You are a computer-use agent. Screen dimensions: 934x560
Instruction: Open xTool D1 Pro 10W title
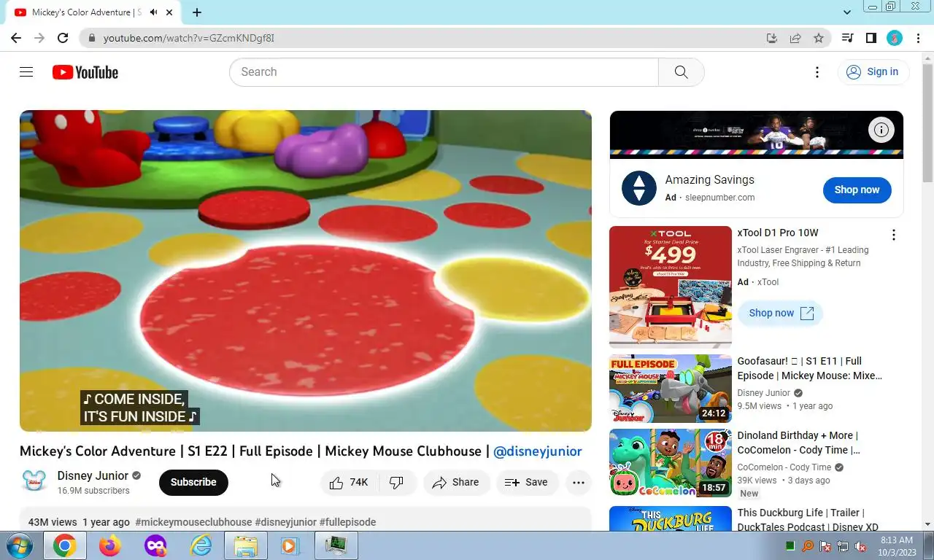778,233
